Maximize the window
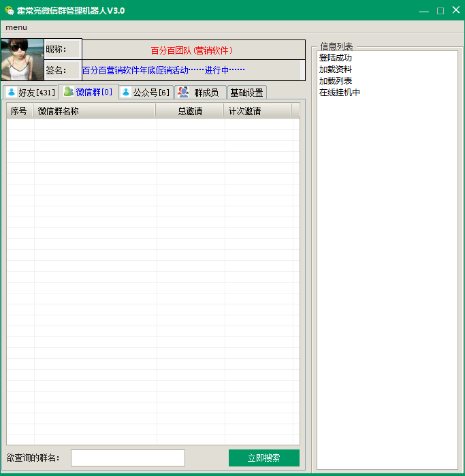The height and width of the screenshot is (476, 465). click(x=440, y=11)
